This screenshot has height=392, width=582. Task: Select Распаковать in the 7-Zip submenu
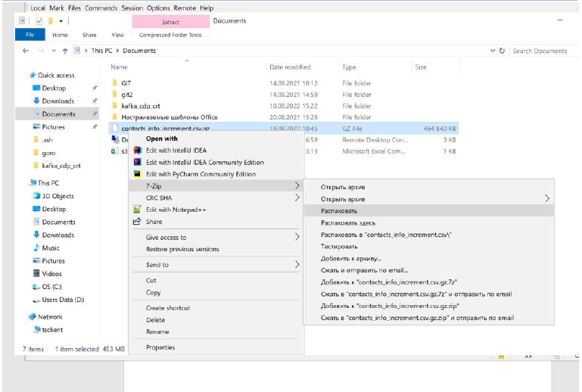[x=339, y=211]
